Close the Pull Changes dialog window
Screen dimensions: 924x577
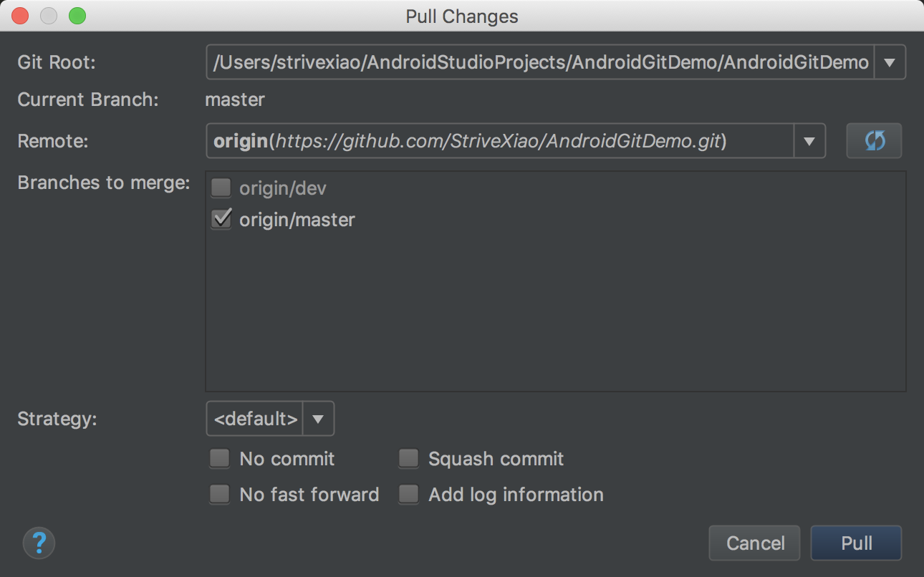pyautogui.click(x=20, y=16)
